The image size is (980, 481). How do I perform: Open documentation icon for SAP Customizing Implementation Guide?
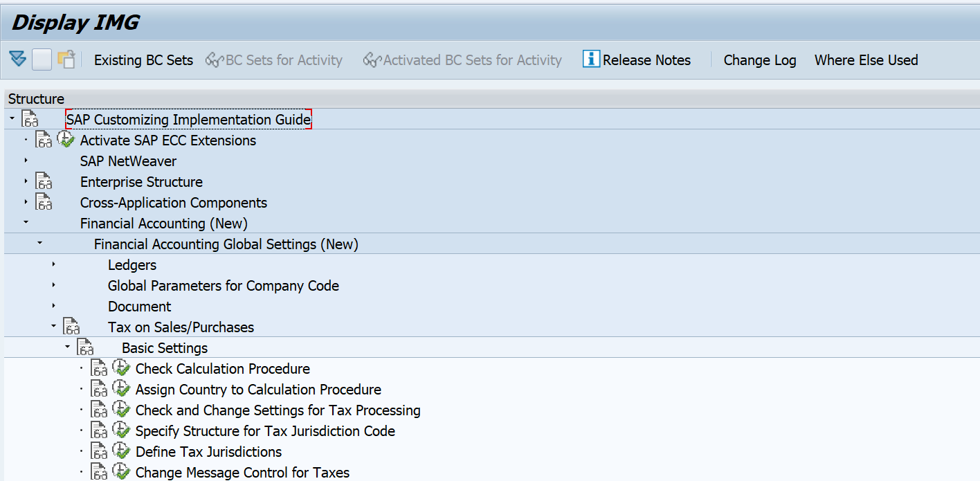(30, 120)
